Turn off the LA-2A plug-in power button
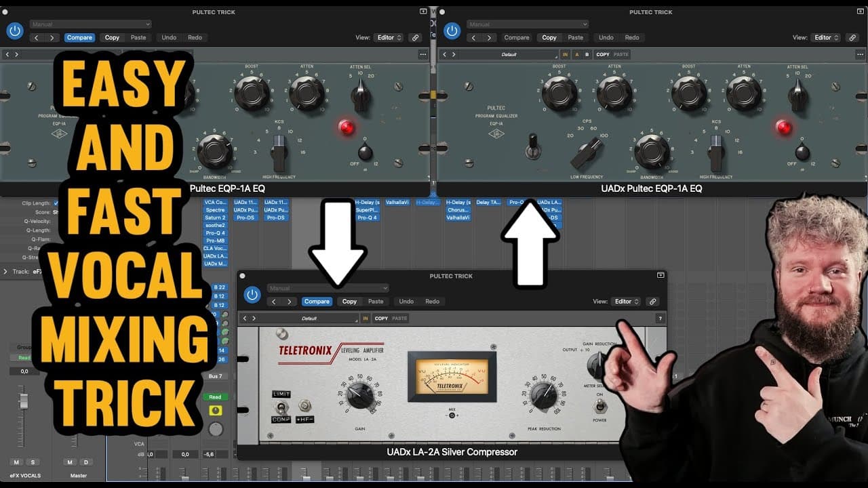Viewport: 868px width, 488px height. click(252, 295)
